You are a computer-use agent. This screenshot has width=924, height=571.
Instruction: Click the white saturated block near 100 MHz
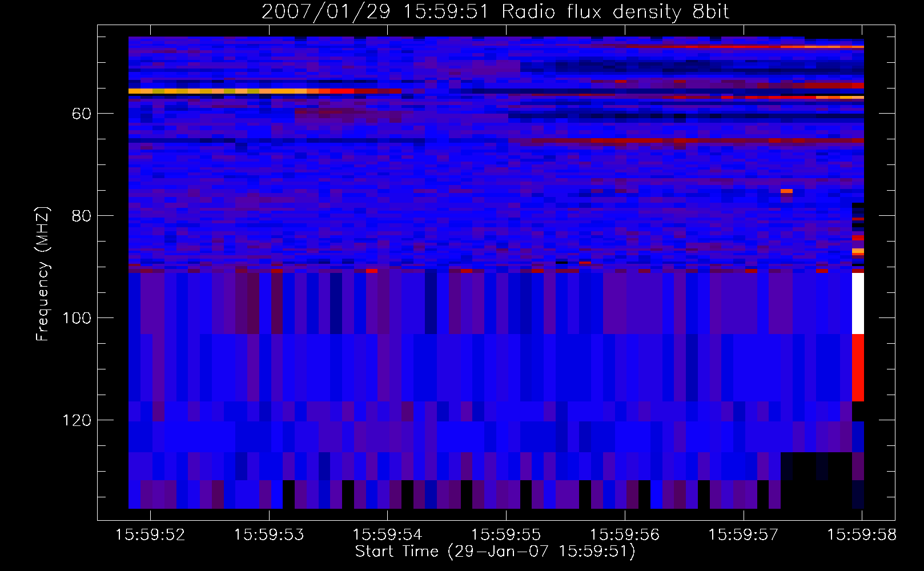[858, 304]
